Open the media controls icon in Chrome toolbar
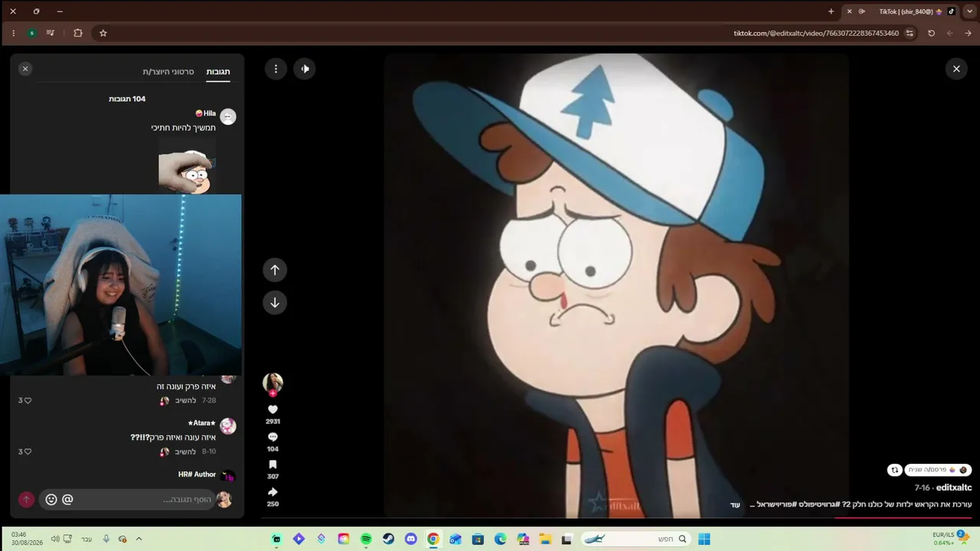The width and height of the screenshot is (980, 551). tap(51, 33)
